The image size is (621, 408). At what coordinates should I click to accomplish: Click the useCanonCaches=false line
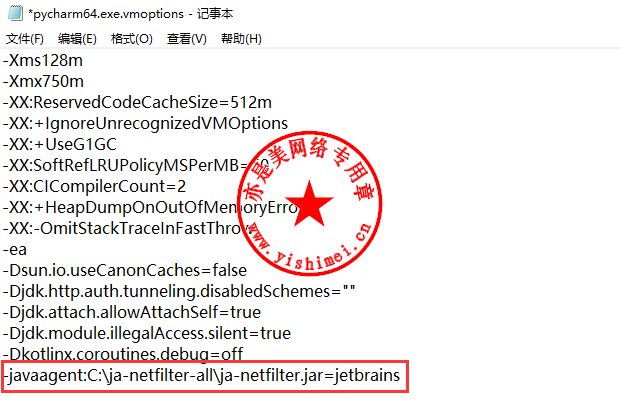point(125,271)
